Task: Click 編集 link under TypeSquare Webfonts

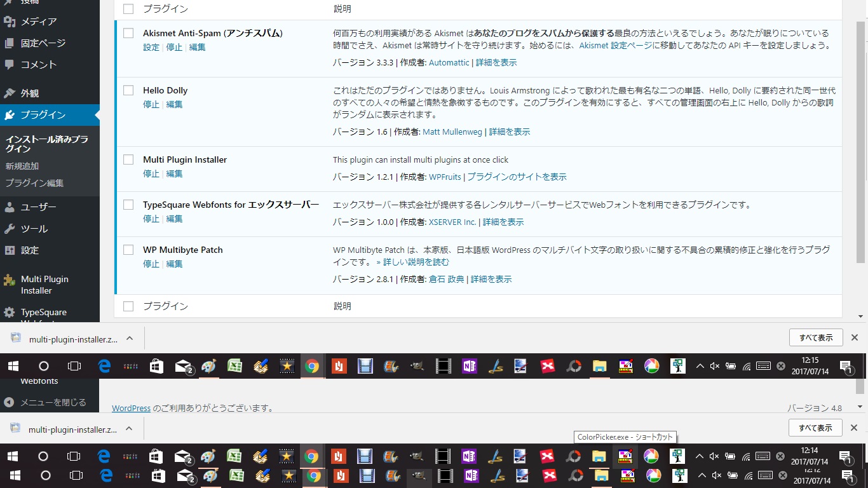Action: (174, 219)
